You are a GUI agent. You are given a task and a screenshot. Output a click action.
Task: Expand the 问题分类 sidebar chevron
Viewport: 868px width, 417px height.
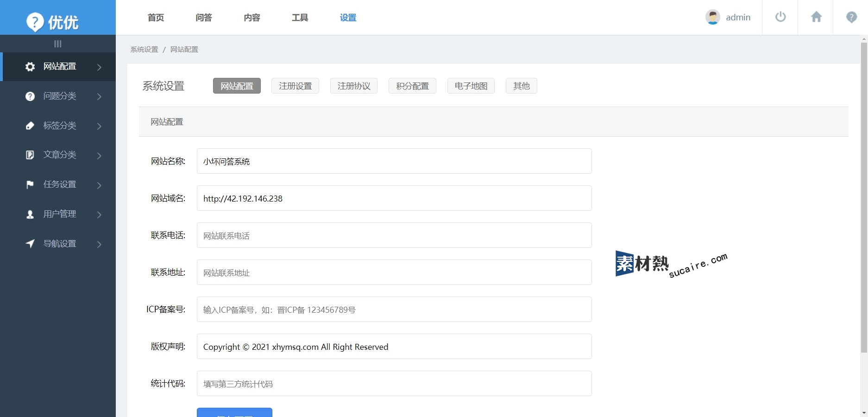[99, 96]
